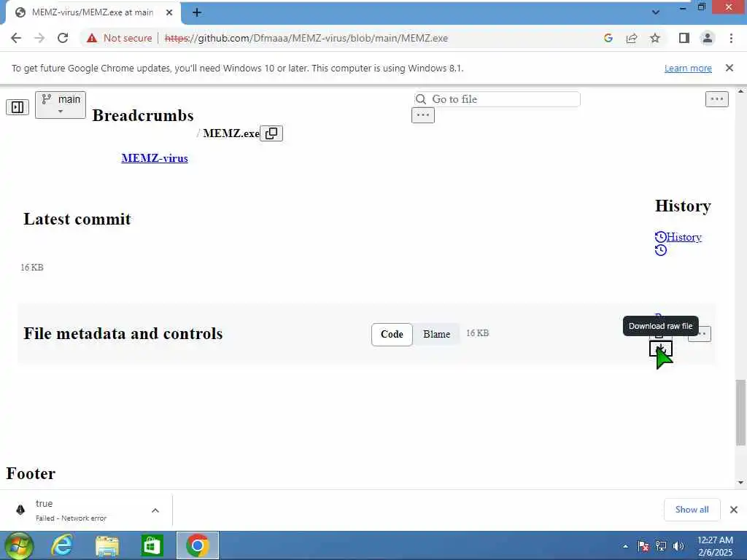
Task: Expand the failed download item chevron
Action: click(x=155, y=510)
